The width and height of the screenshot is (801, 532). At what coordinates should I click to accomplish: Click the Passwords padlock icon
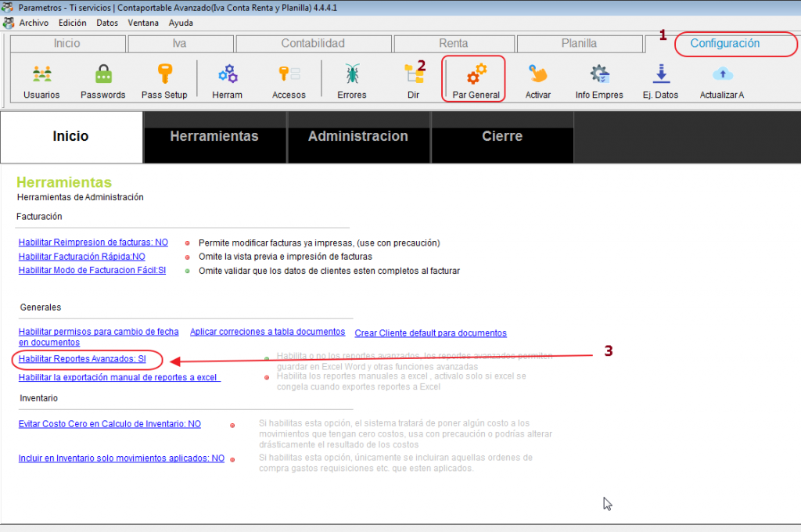point(103,75)
